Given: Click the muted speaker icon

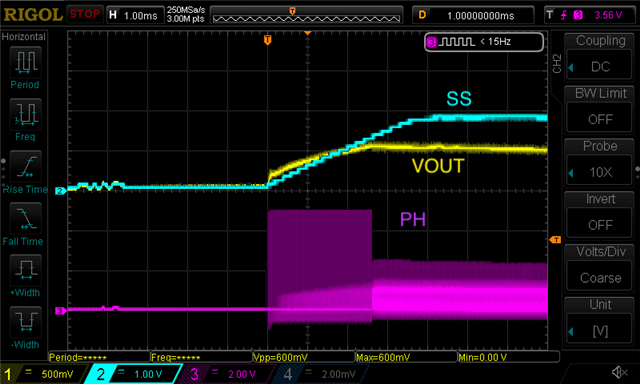Looking at the screenshot, I should click(x=619, y=372).
